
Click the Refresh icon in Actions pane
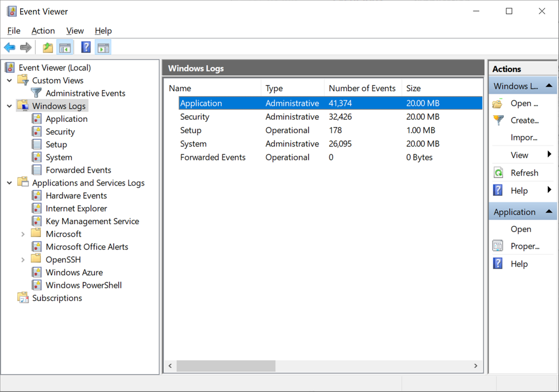coord(498,172)
